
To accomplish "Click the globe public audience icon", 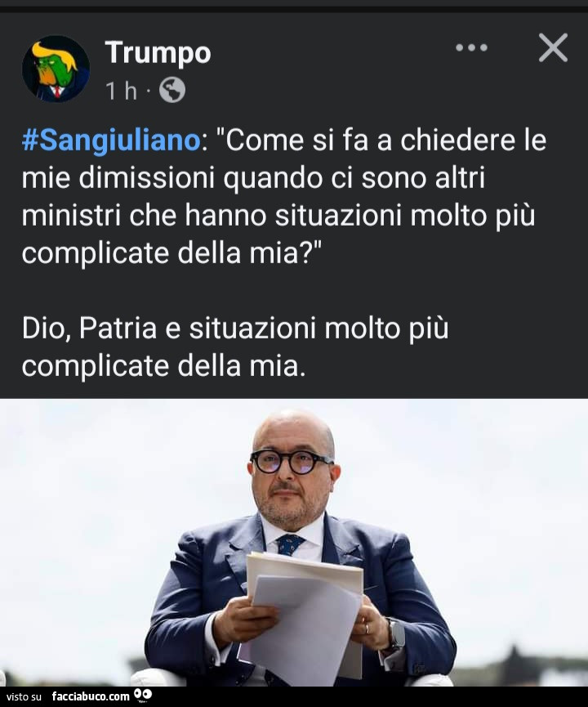I will [172, 90].
